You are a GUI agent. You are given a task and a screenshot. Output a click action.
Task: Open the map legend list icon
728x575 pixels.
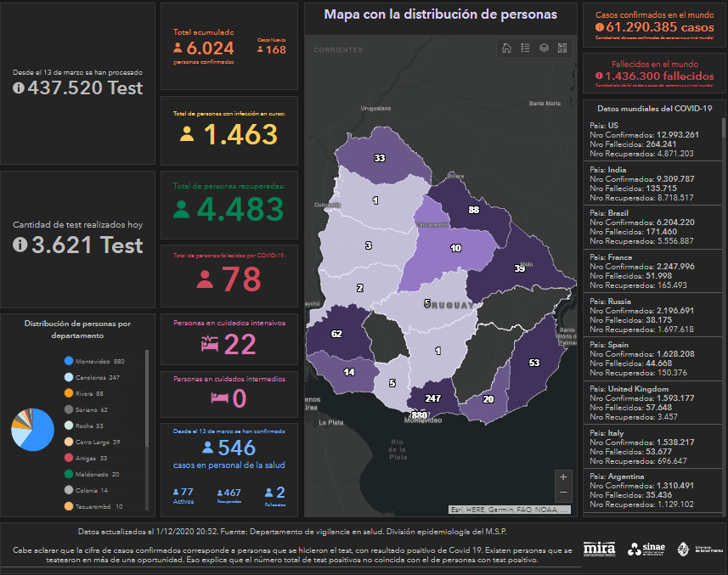[525, 48]
